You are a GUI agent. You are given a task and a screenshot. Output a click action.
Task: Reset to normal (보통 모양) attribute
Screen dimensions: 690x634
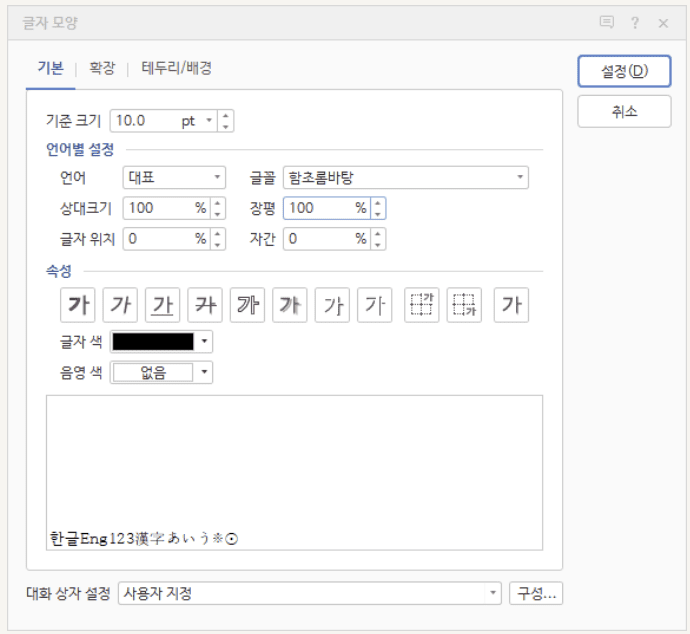[x=511, y=305]
